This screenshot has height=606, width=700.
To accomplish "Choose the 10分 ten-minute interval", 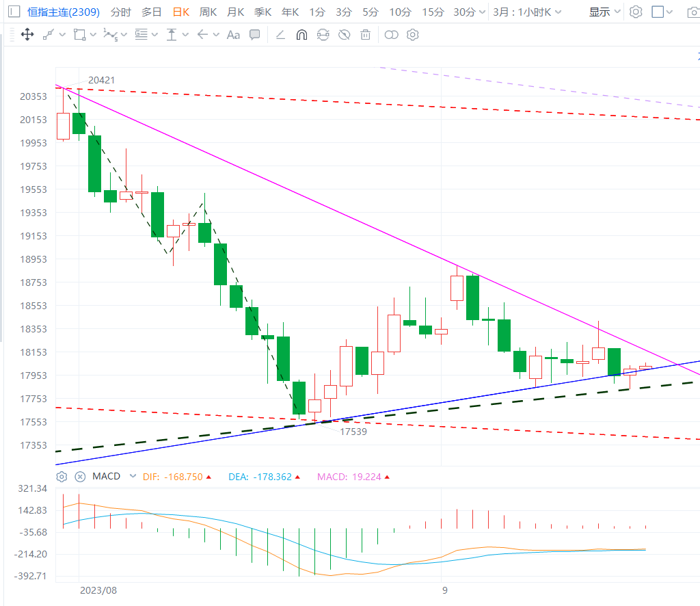I will [400, 12].
